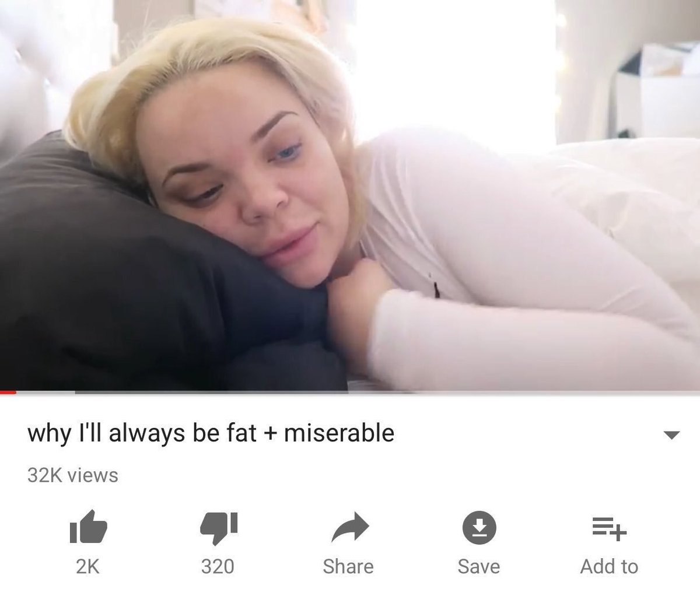Click the 2K likes count

pyautogui.click(x=87, y=566)
